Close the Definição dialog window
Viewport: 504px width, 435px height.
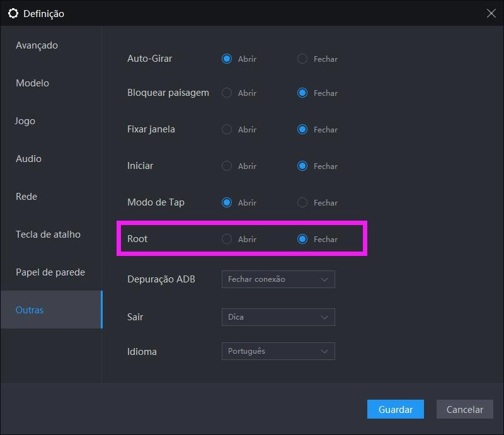pos(491,13)
